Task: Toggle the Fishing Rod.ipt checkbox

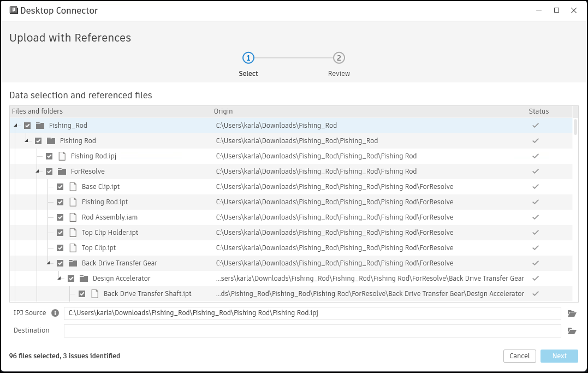Action: point(60,202)
